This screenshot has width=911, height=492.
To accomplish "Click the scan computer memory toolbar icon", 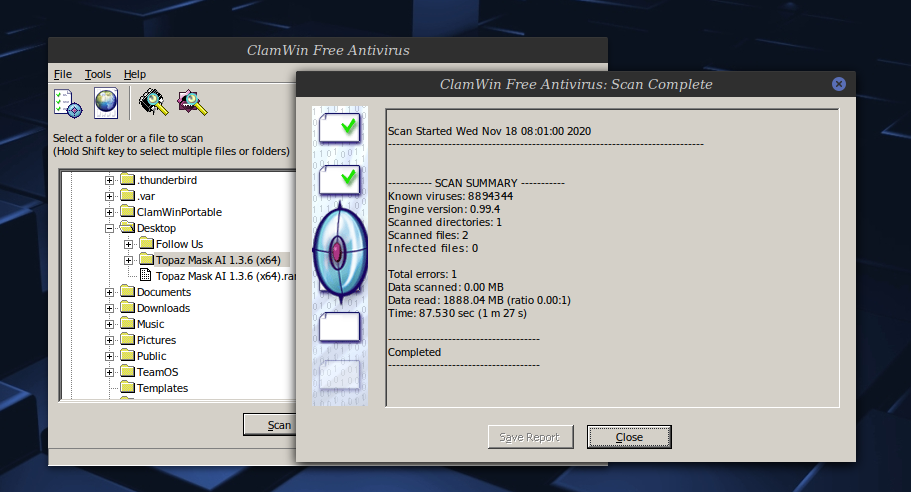I will [153, 102].
